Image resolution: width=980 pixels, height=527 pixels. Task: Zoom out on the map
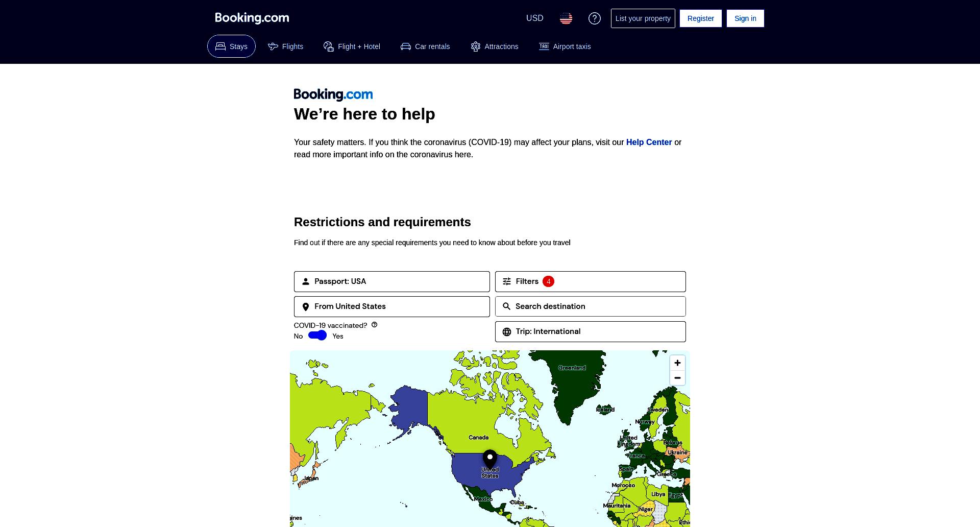pos(677,378)
